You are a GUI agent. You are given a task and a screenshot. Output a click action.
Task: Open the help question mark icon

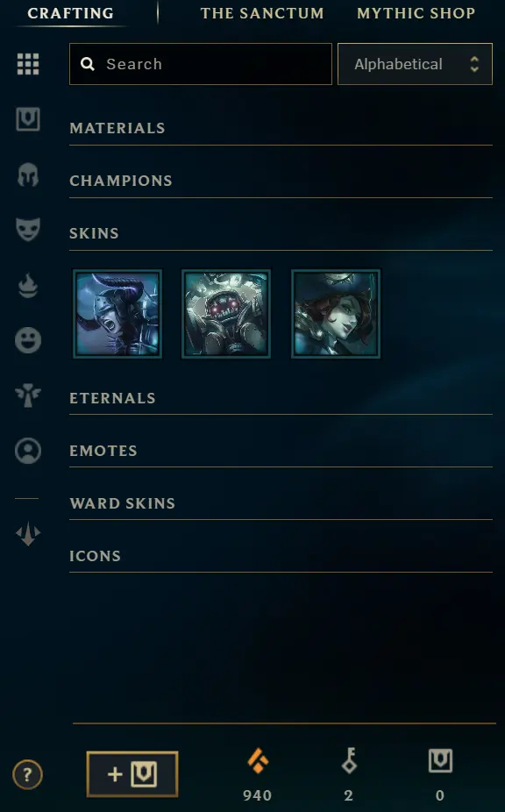pyautogui.click(x=27, y=774)
